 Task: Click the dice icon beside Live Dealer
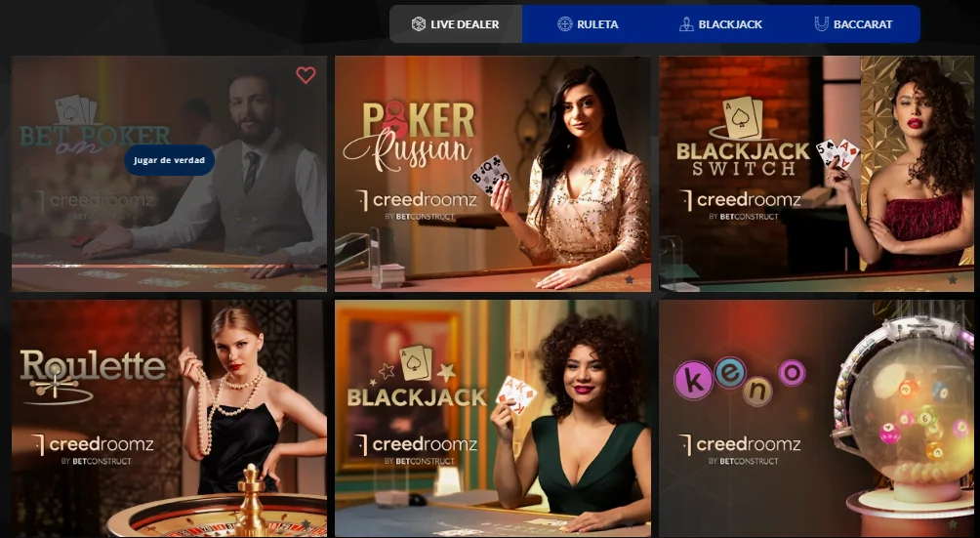[x=418, y=24]
